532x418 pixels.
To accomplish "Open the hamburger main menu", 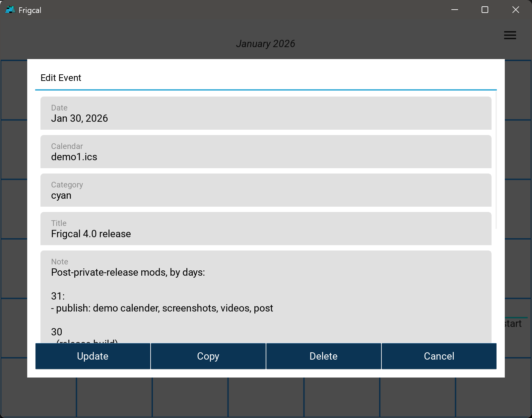I will click(510, 35).
